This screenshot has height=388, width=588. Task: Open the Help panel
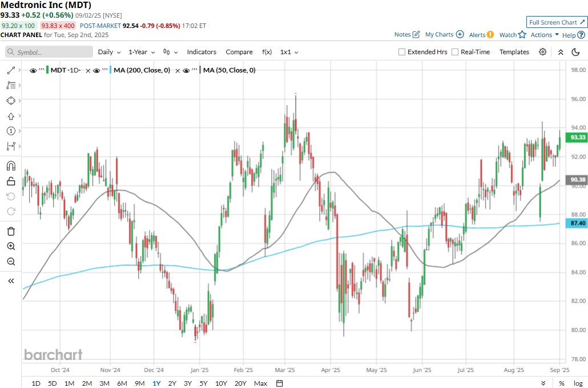coord(573,35)
